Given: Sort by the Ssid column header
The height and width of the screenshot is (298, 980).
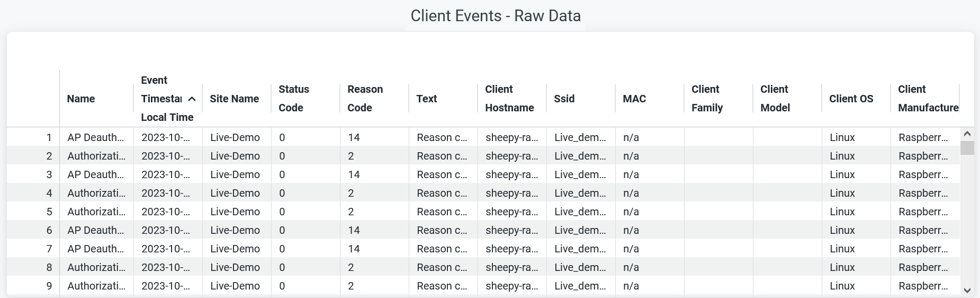Looking at the screenshot, I should pos(564,99).
